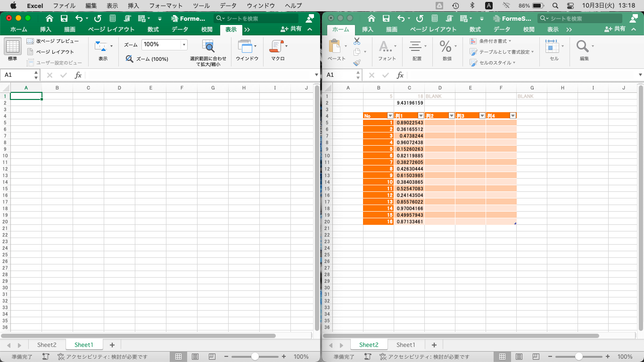Toggle Page Break Preview in left status bar
The width and height of the screenshot is (644, 362).
[x=212, y=357]
